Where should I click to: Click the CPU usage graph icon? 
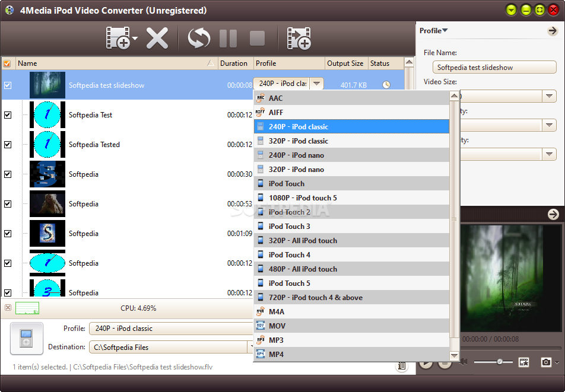coord(27,308)
